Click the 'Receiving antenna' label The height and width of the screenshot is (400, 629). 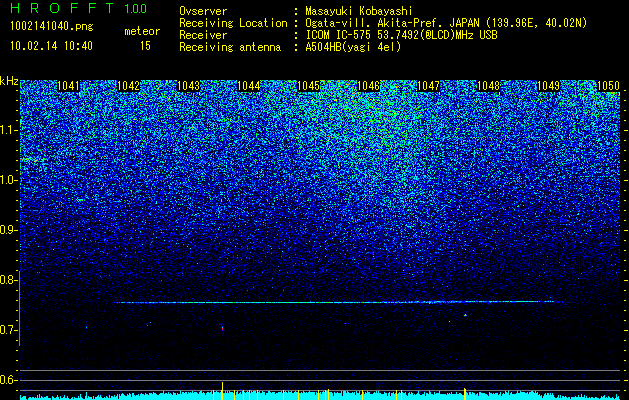coord(230,47)
